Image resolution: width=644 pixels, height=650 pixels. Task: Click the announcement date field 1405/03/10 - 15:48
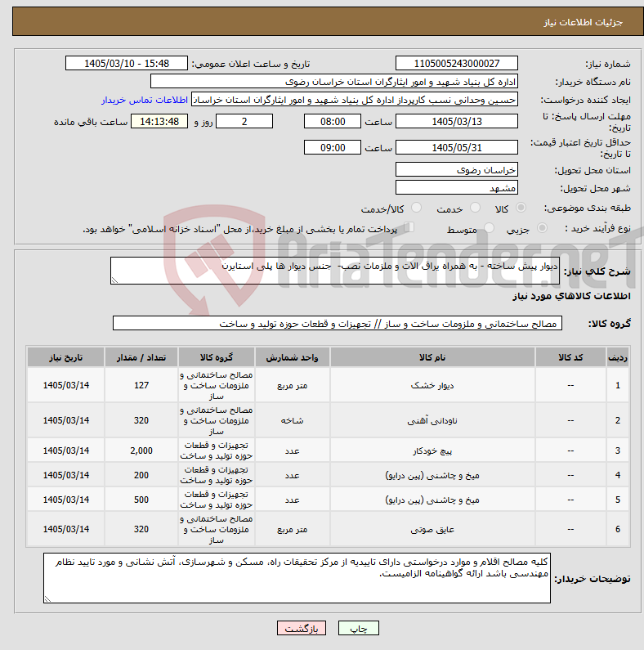point(127,64)
